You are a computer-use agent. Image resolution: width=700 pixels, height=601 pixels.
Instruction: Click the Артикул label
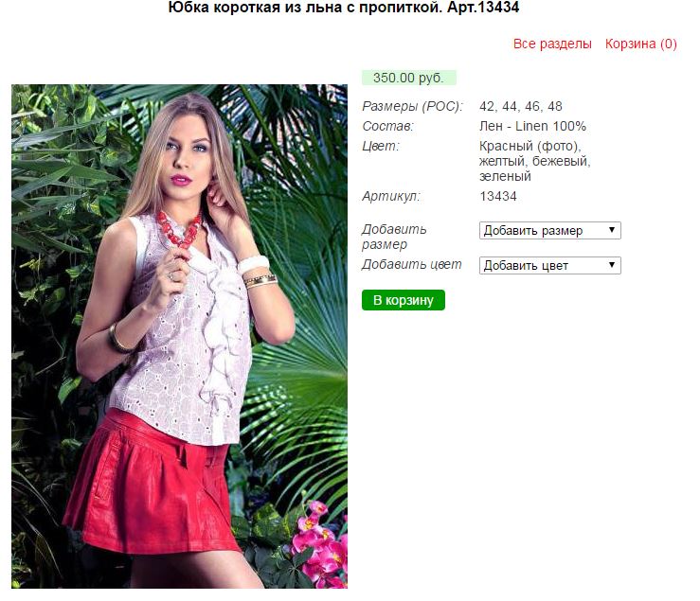click(391, 196)
